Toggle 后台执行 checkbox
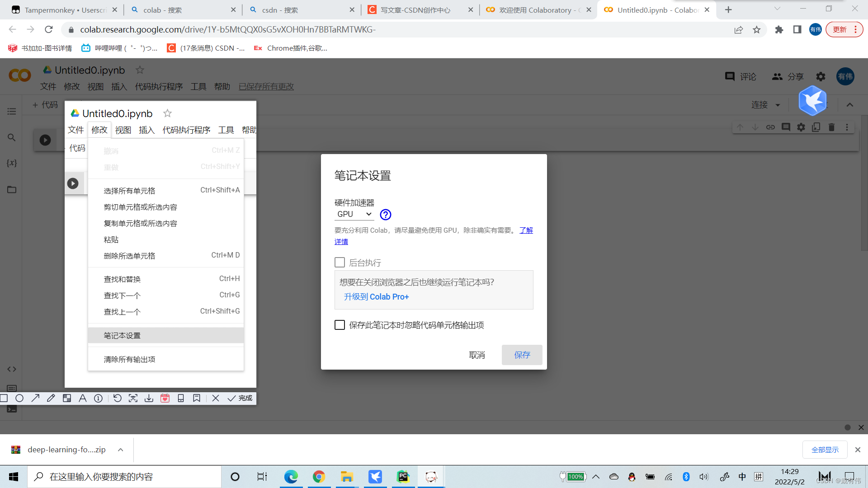 (340, 263)
